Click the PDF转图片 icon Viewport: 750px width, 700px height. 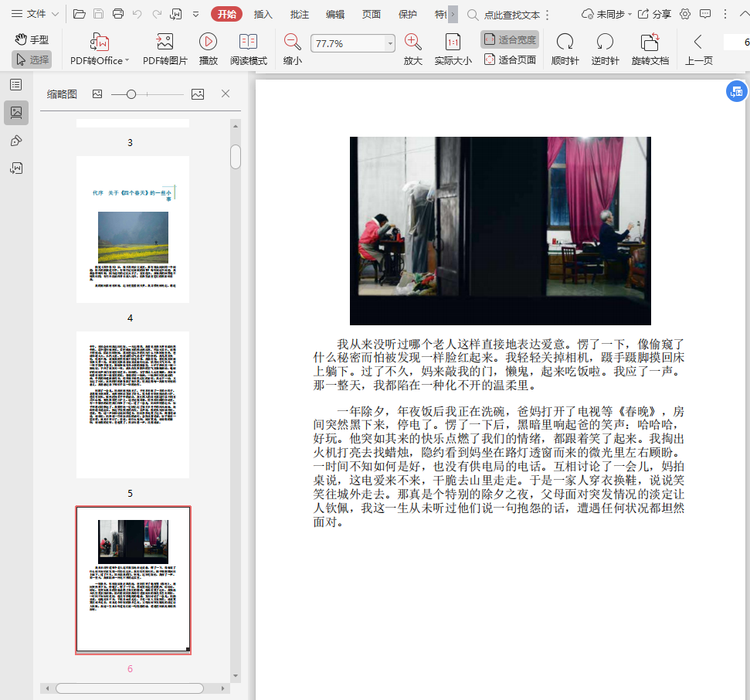[165, 42]
